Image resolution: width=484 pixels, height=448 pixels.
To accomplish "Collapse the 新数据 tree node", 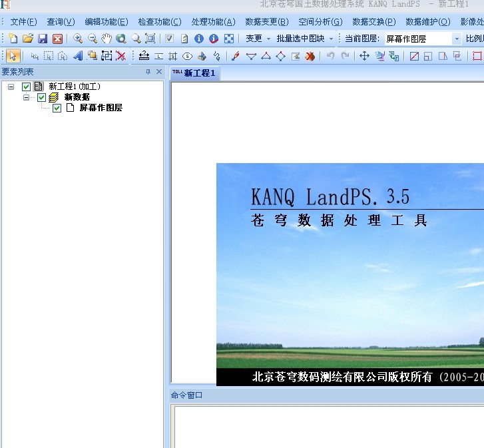I will tap(26, 97).
